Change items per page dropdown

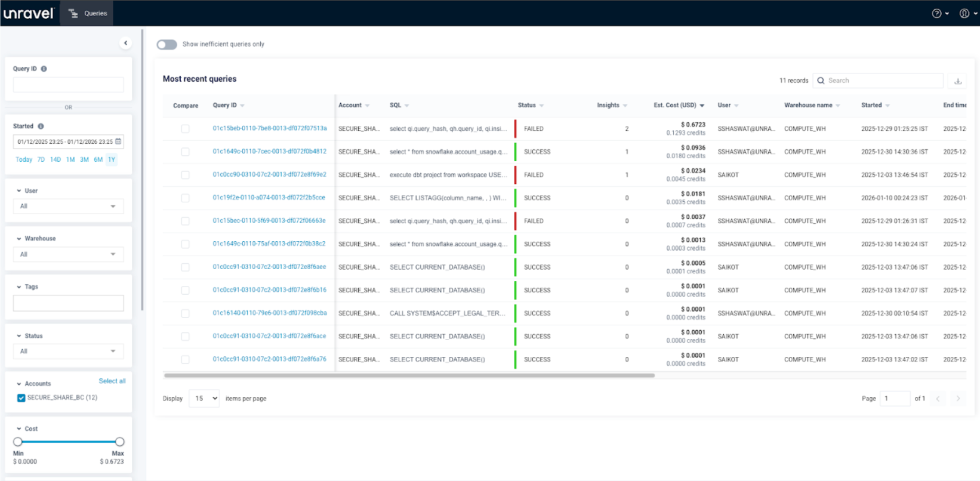(x=205, y=399)
